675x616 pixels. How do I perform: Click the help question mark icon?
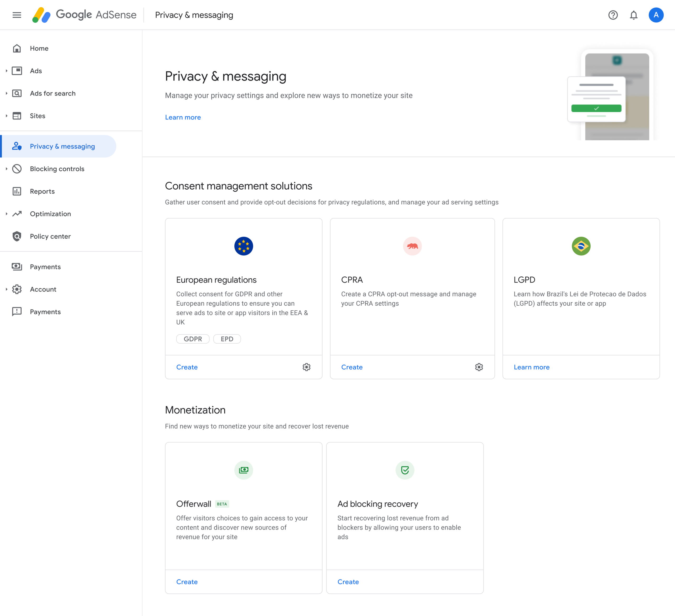(613, 15)
